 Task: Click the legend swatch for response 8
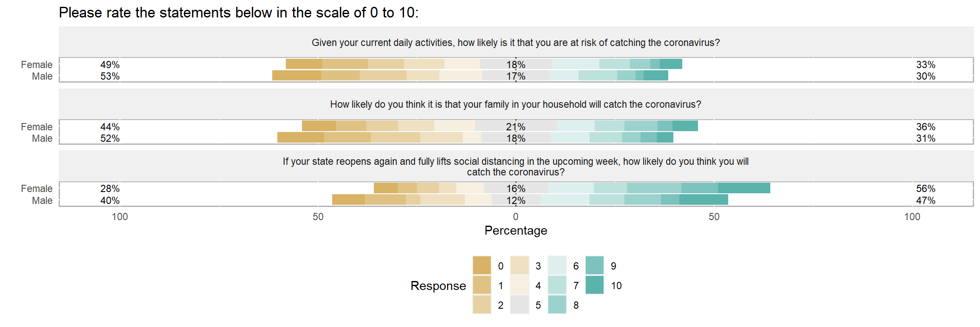(557, 304)
